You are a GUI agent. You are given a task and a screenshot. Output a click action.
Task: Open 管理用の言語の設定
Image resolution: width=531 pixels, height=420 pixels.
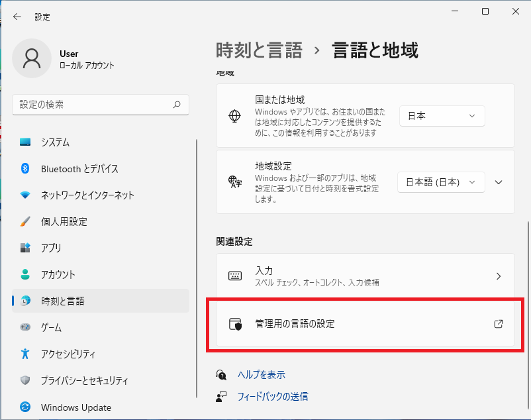point(365,324)
